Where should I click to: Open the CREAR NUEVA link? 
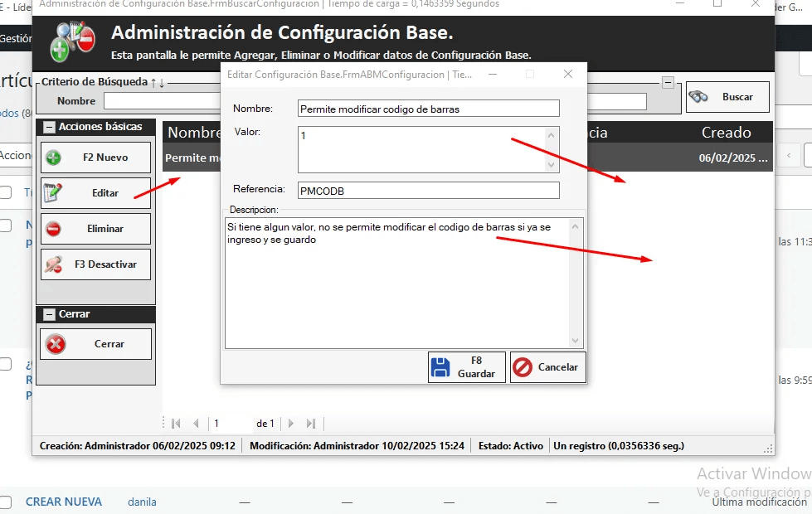64,502
